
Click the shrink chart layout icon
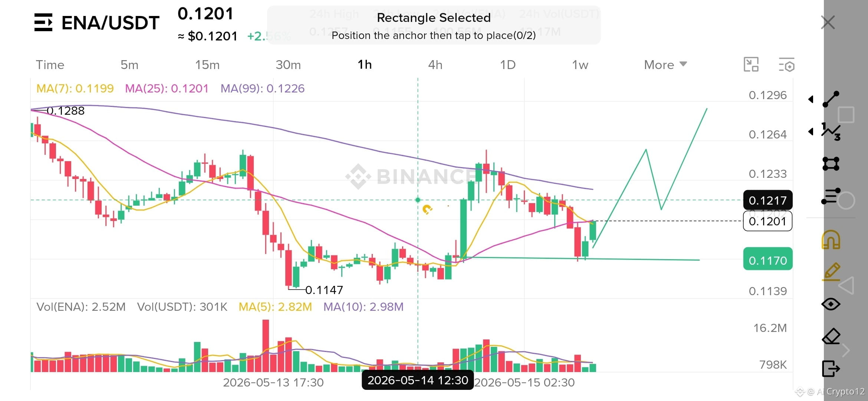[x=751, y=65]
